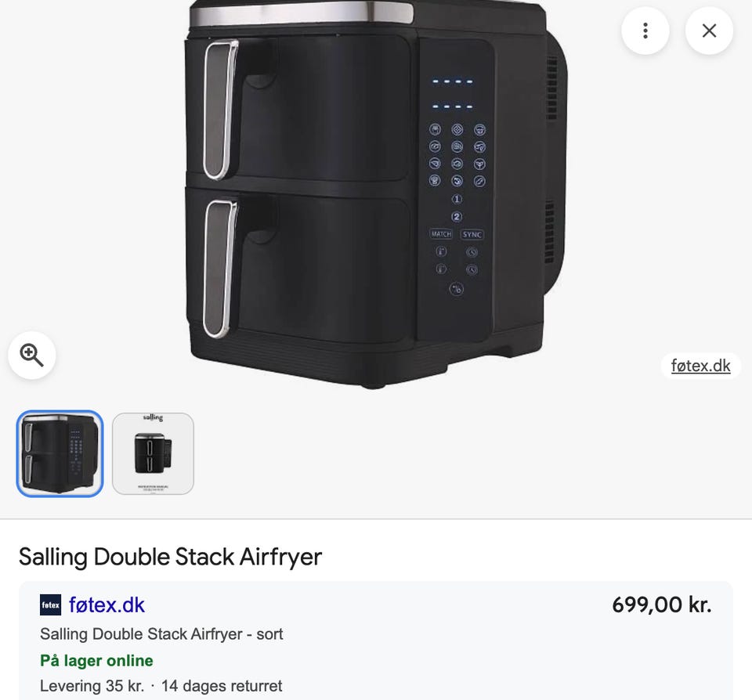
Task: Select the Salling instruction manual thumbnail
Action: click(x=153, y=454)
